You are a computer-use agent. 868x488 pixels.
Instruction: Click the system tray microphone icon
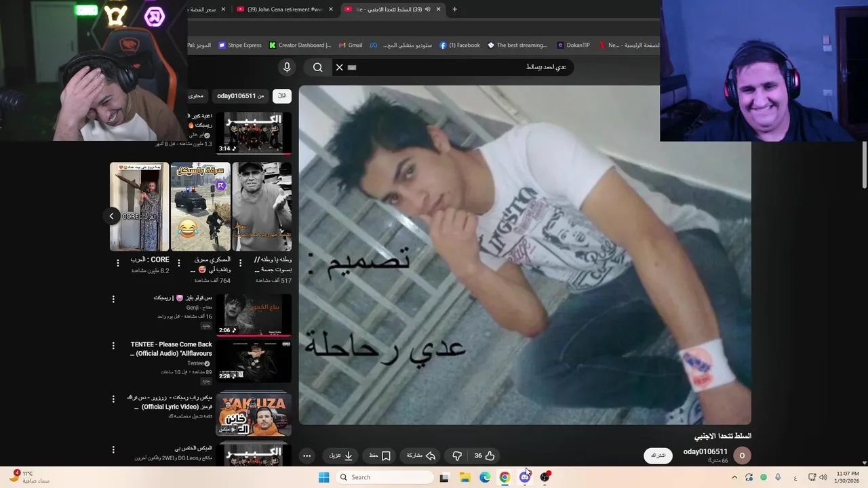(x=778, y=477)
